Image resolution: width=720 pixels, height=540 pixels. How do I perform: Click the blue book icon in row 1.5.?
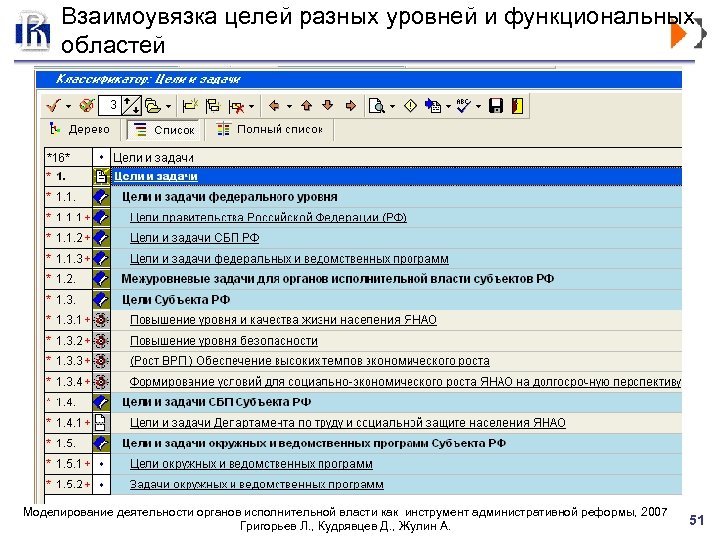pyautogui.click(x=101, y=444)
